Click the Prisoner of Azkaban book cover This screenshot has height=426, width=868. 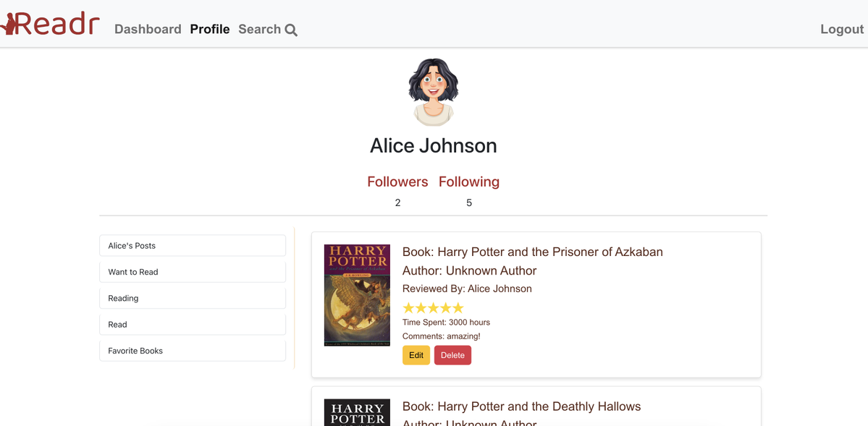click(357, 295)
